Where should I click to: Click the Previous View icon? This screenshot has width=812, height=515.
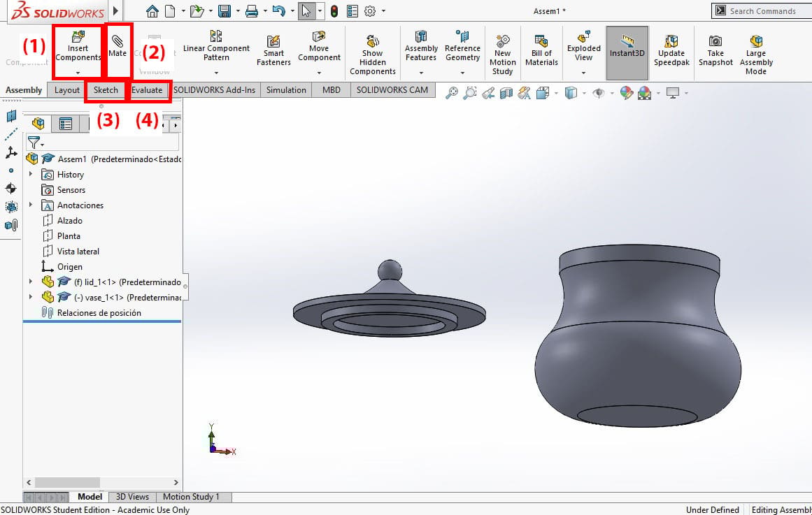pos(487,93)
